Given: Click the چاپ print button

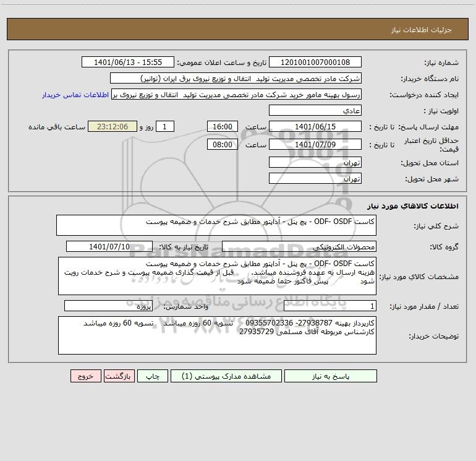Looking at the screenshot, I should [153, 376].
